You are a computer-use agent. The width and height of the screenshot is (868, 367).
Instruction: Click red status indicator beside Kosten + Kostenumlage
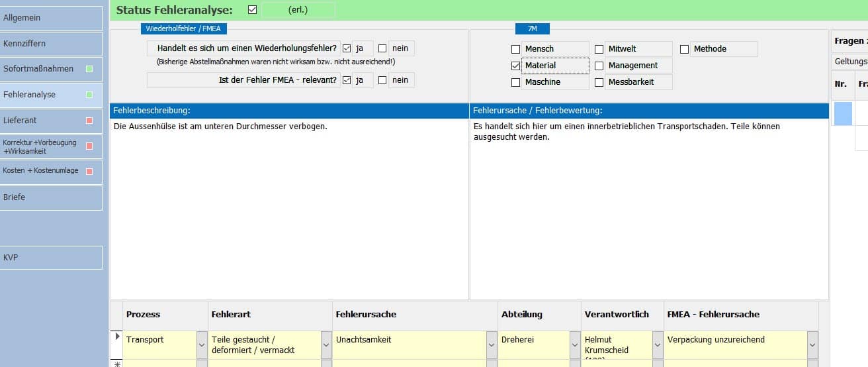click(x=89, y=171)
